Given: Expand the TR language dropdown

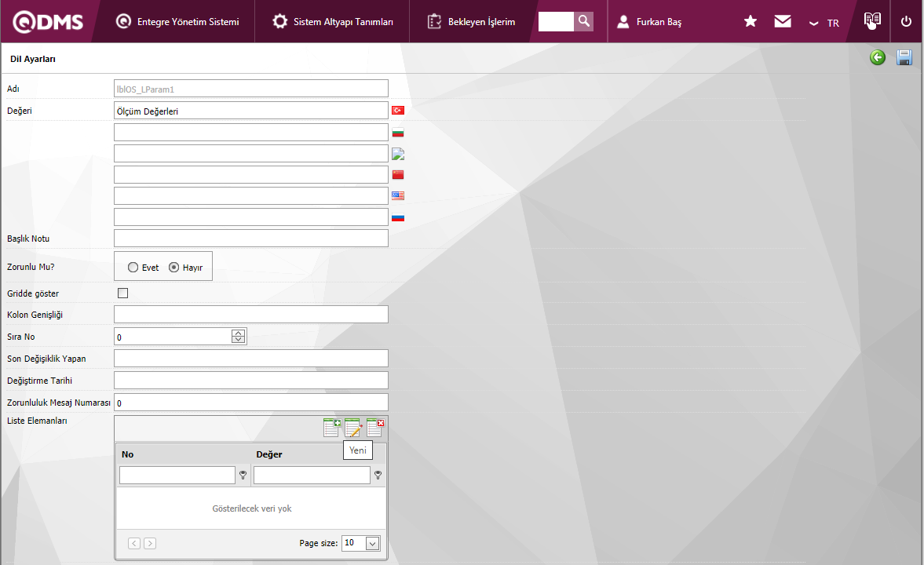Looking at the screenshot, I should 824,23.
